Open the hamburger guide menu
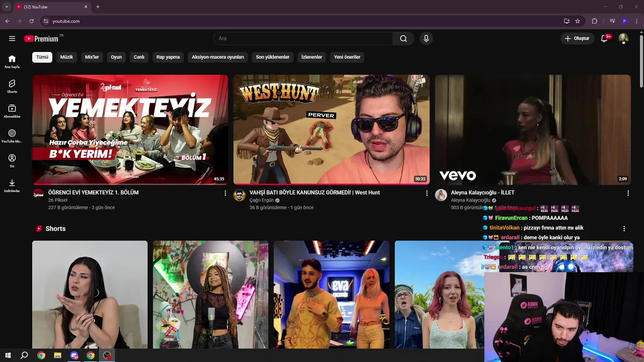Viewport: 644px width, 362px height. coord(12,39)
